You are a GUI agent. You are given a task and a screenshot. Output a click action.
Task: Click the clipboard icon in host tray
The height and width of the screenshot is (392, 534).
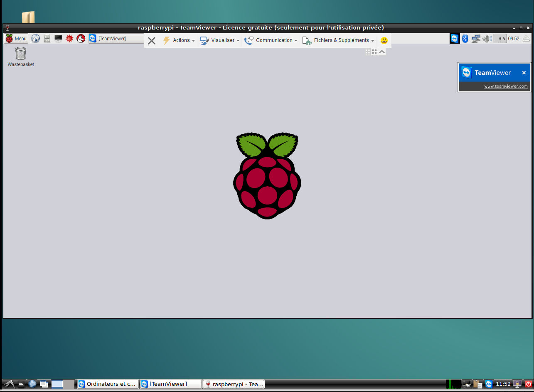478,385
